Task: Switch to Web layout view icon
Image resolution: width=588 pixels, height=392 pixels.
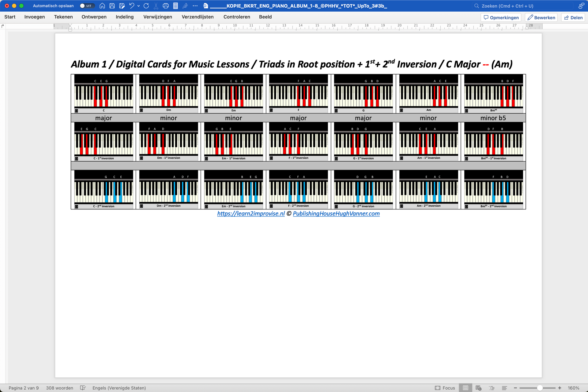Action: 478,388
